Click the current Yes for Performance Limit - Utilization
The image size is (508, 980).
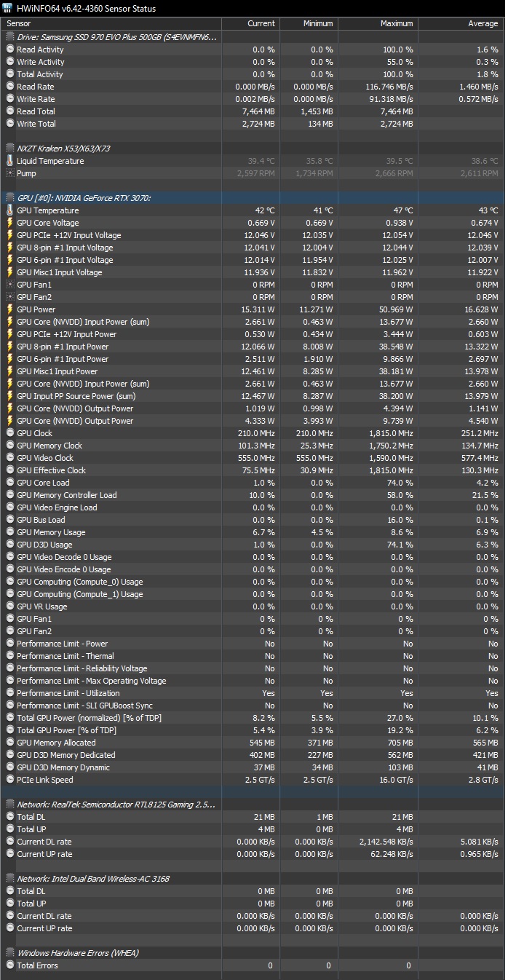(x=269, y=693)
